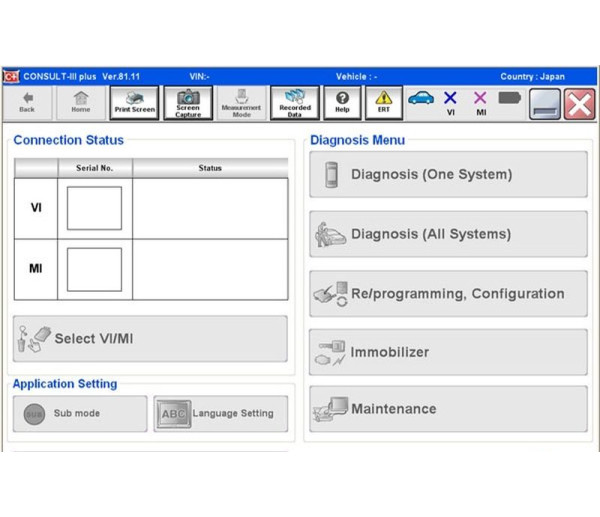Open the Maintenance menu
This screenshot has height=517, width=600.
point(447,409)
